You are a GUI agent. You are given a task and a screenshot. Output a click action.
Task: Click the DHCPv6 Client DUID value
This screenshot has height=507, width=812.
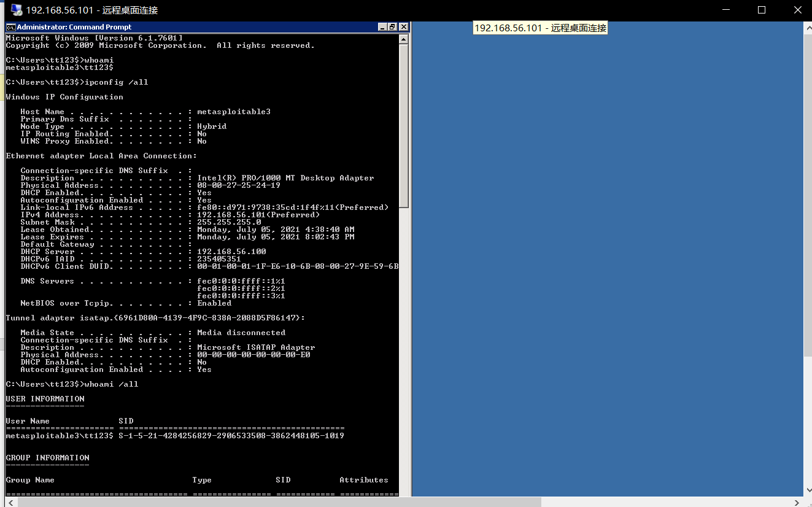[x=298, y=266]
